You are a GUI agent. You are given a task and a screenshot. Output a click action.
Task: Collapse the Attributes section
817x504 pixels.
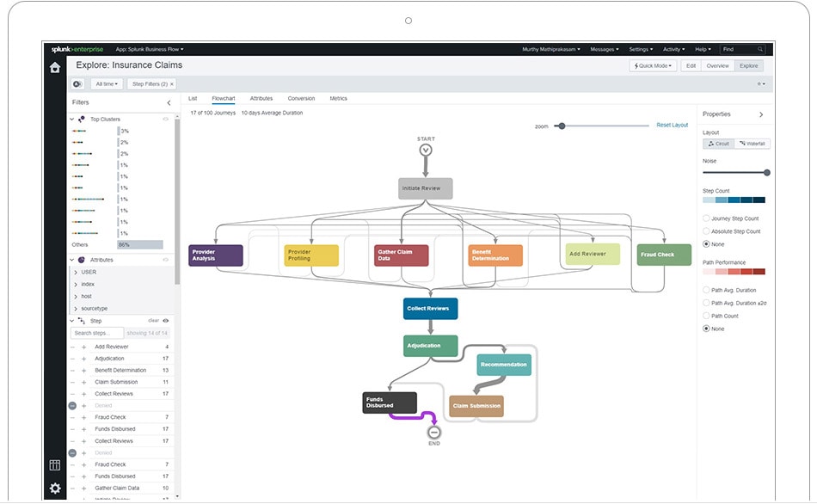pyautogui.click(x=72, y=260)
